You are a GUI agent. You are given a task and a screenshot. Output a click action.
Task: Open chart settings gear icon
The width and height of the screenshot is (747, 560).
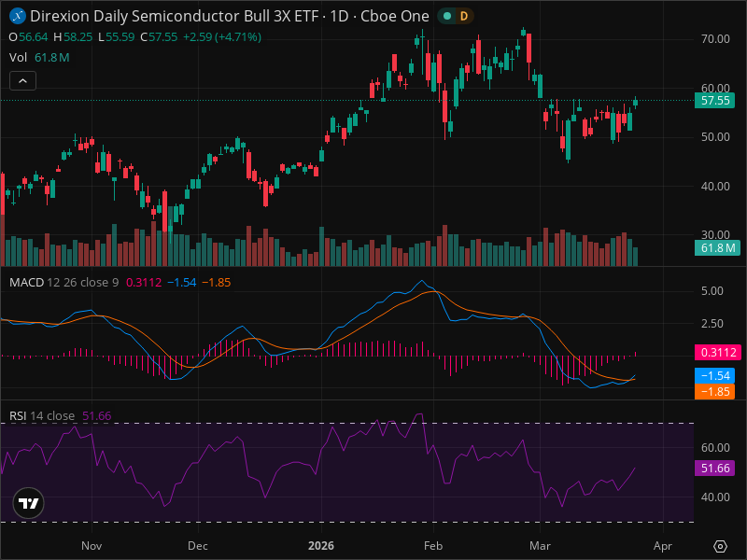[720, 546]
